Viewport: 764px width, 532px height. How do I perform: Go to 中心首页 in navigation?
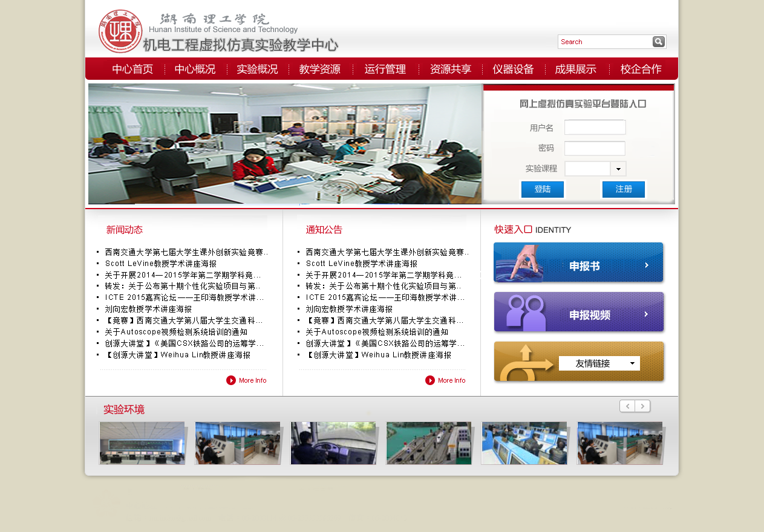[x=132, y=69]
